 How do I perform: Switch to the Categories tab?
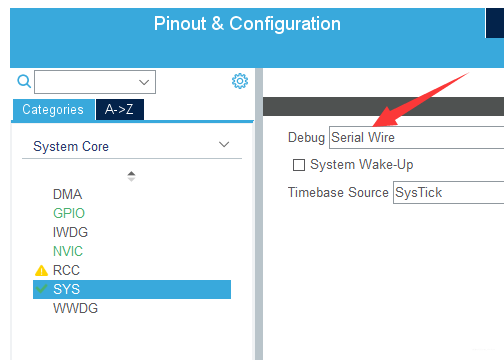(53, 110)
